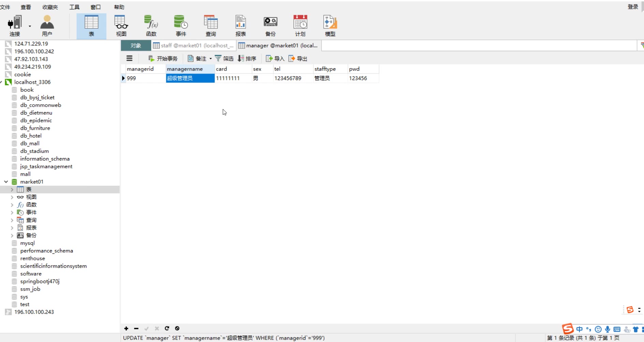Switch to the 对象 tab
This screenshot has height=342, width=644.
[136, 45]
